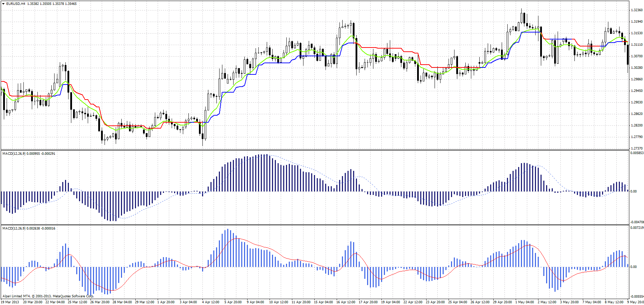Viewport: 644px width, 305px height.
Task: Click price level 1.28200 on the scale
Action: [637, 125]
